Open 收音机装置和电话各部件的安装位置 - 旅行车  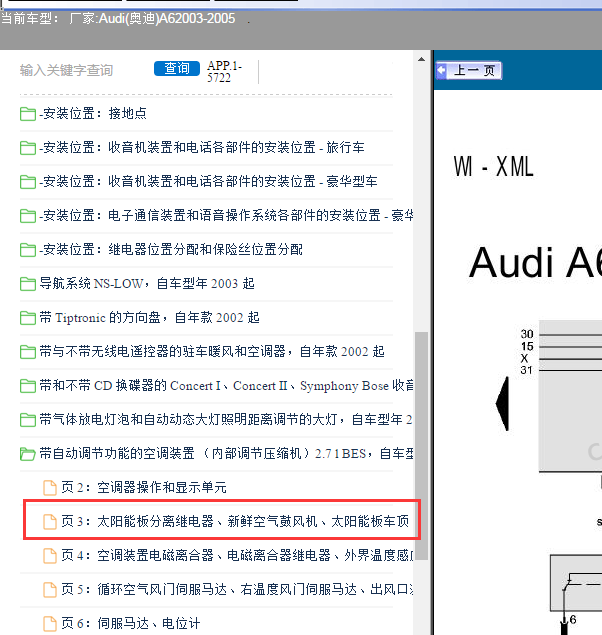(x=202, y=147)
